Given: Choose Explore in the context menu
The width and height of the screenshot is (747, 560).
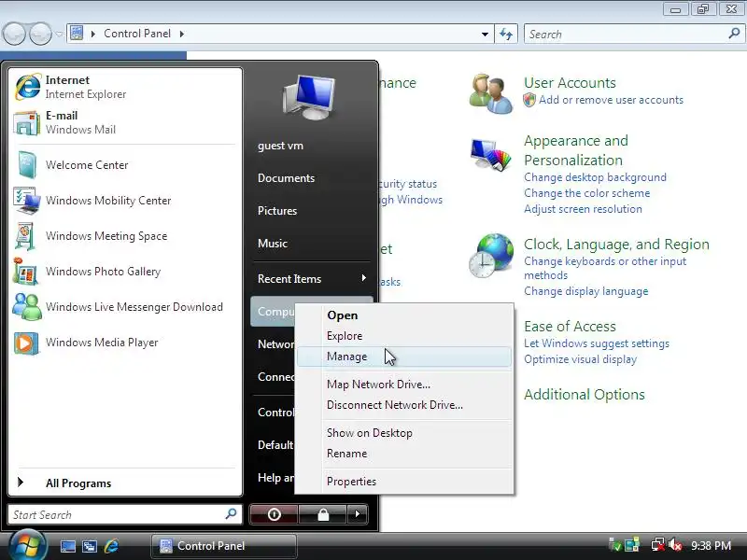Looking at the screenshot, I should 404,336.
